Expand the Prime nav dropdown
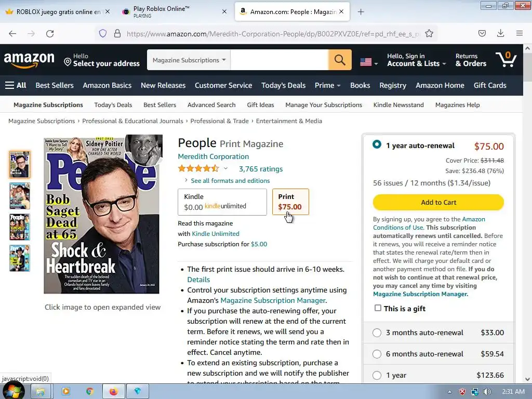This screenshot has height=399, width=532. click(327, 85)
